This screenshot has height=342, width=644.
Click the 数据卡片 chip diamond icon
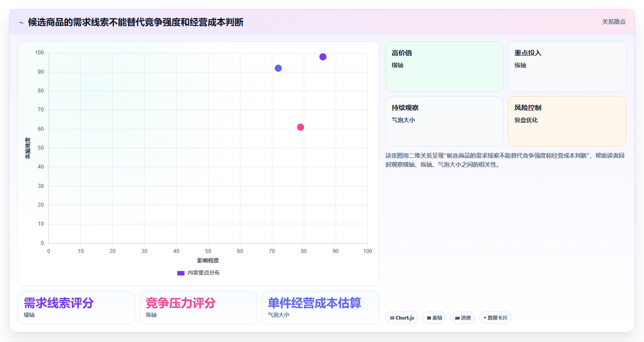tap(485, 318)
